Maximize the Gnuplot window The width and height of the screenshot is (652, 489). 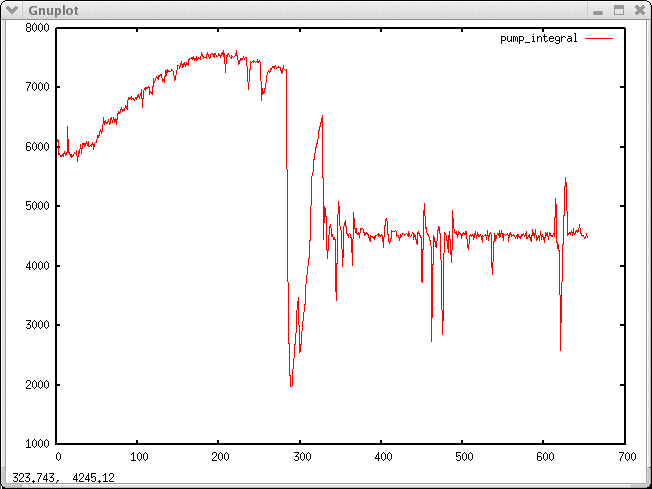pos(619,10)
